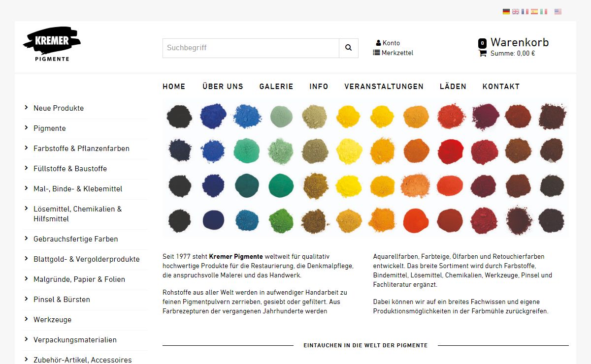Open the KONTAKT page
The image size is (591, 364).
pos(501,87)
